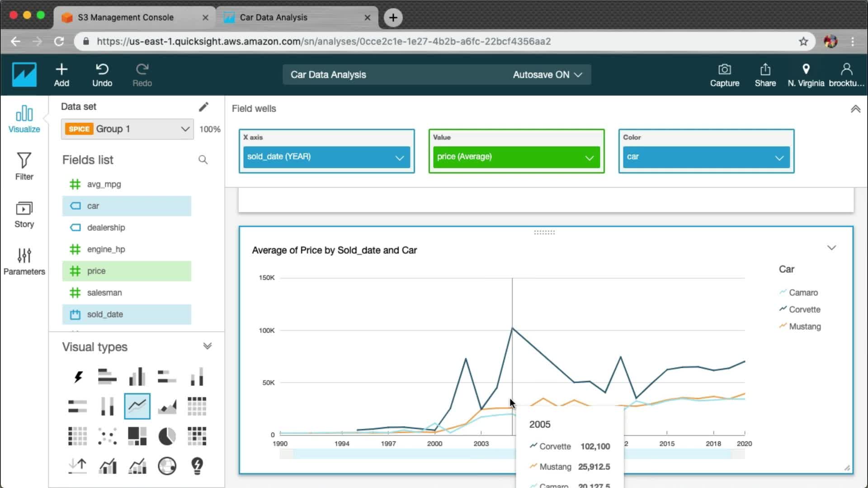The image size is (868, 488).
Task: Click the Undo button
Action: pos(102,75)
